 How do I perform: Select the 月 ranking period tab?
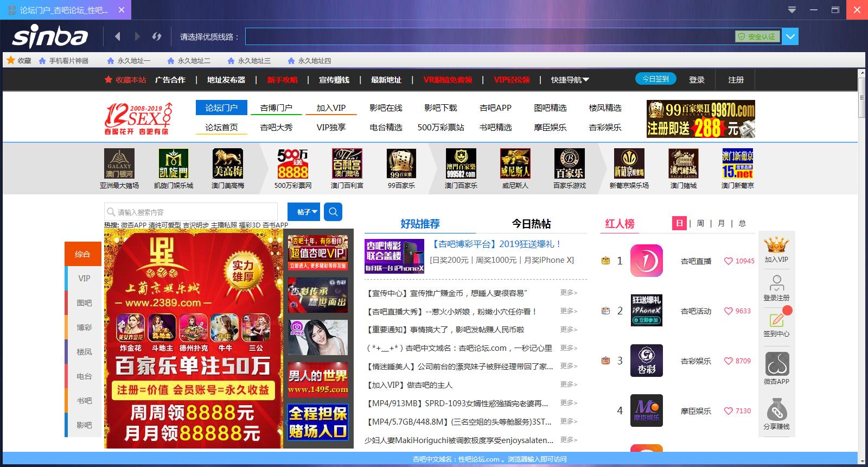[721, 223]
